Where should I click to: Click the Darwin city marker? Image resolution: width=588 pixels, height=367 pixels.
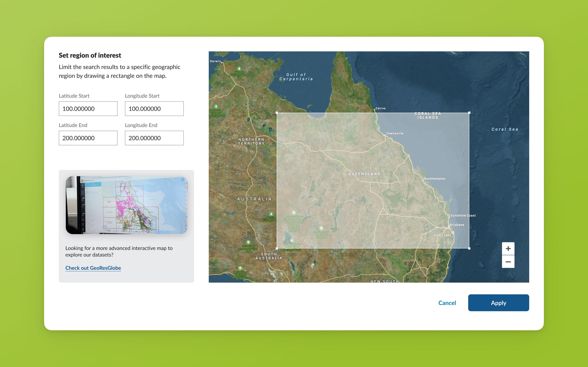[x=222, y=62]
